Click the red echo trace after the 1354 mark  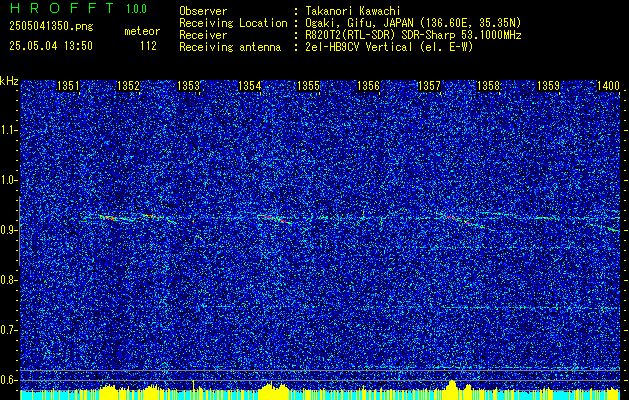pos(277,219)
